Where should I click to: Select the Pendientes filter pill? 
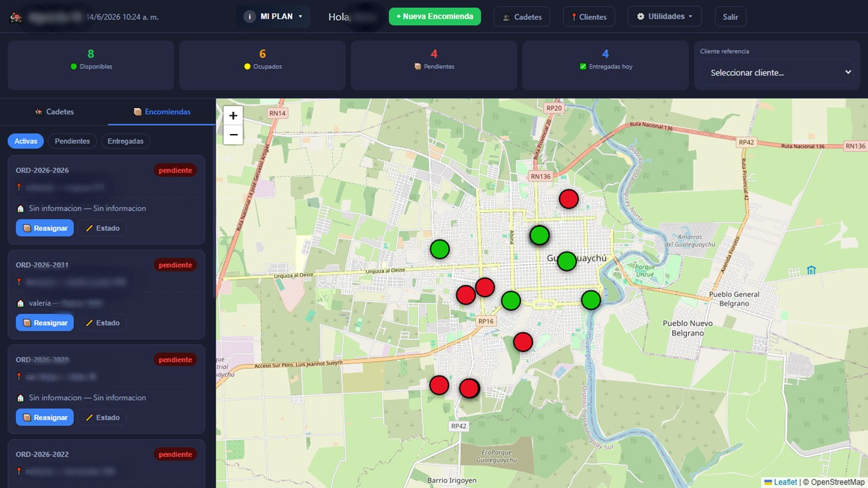(73, 141)
